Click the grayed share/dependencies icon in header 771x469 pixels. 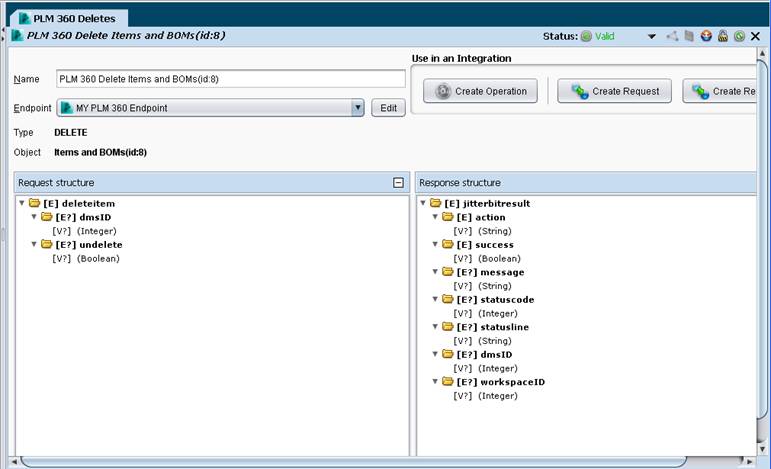(672, 36)
